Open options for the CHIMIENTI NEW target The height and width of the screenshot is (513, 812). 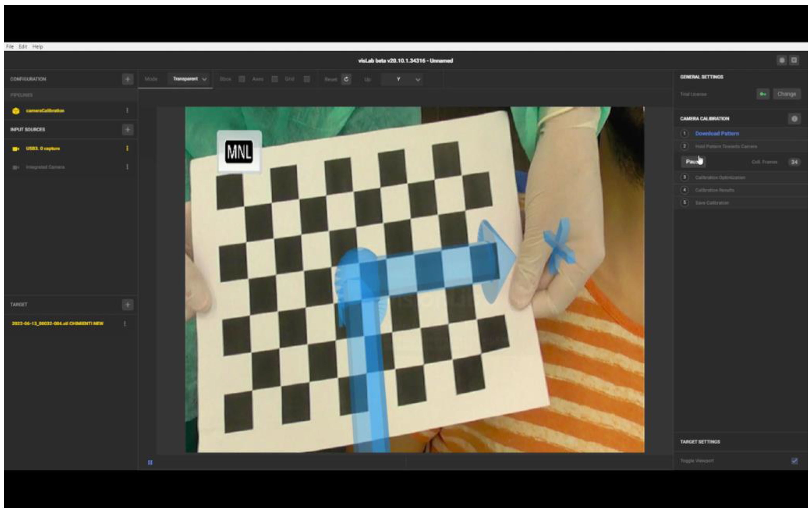coord(125,324)
